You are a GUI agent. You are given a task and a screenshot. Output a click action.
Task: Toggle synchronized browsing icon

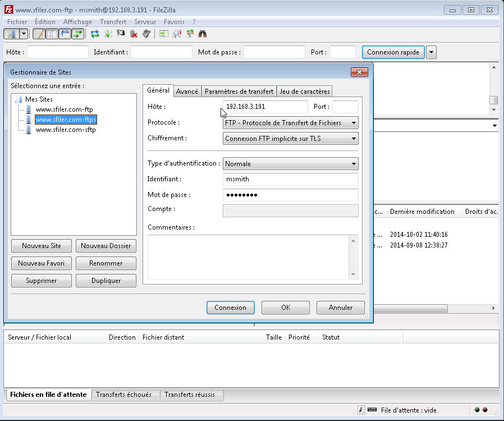190,34
